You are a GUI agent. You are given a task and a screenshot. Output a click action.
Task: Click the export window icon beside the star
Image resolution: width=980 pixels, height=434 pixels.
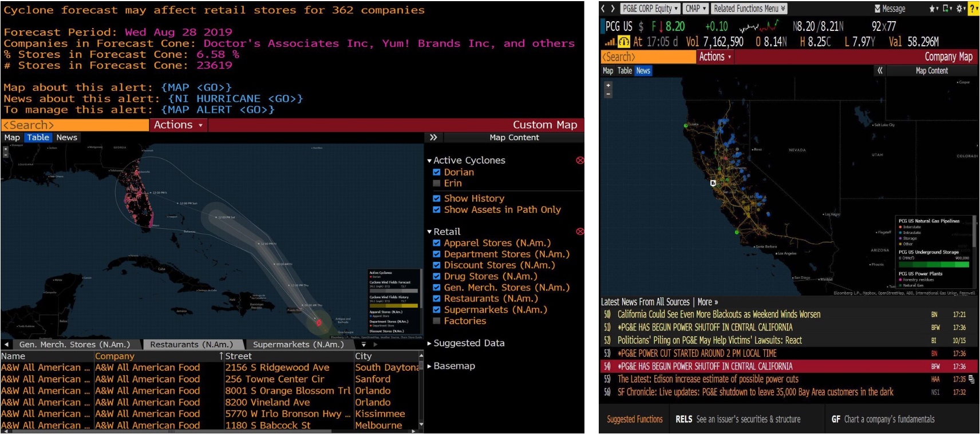coord(947,9)
